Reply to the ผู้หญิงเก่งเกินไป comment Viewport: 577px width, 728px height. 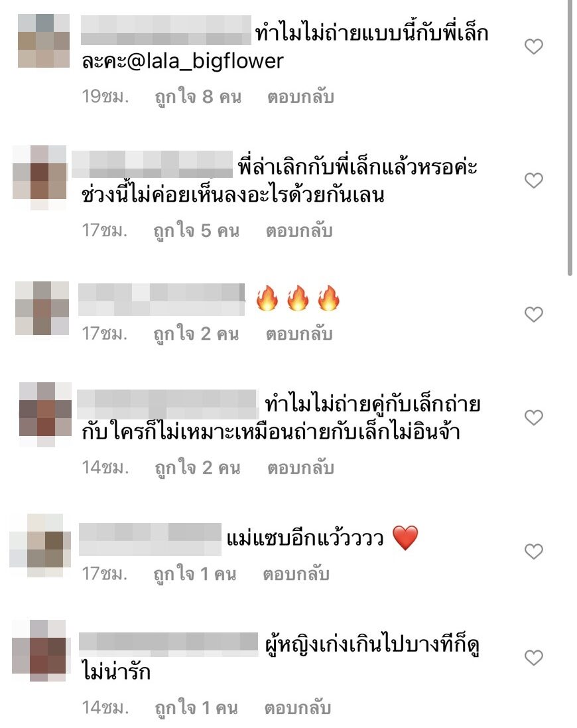(298, 708)
